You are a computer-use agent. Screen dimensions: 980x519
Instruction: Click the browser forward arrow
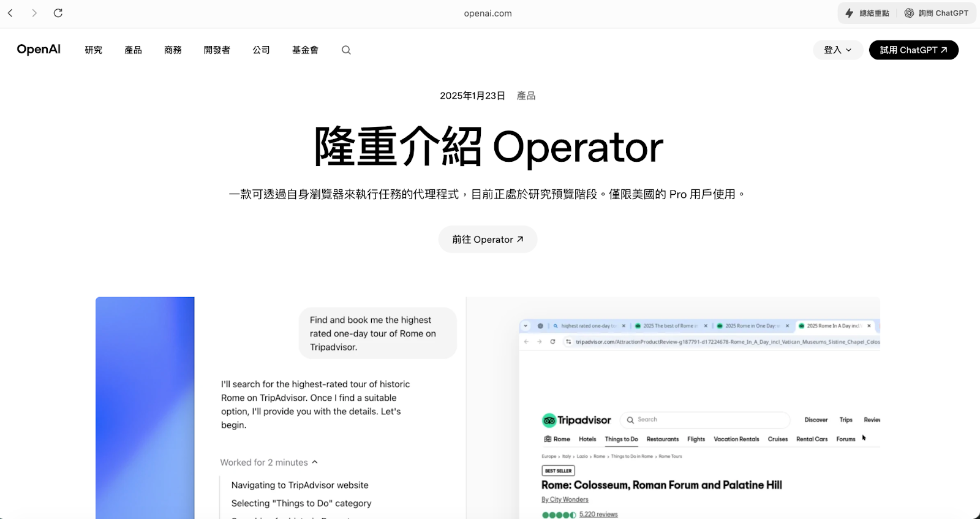[x=34, y=13]
